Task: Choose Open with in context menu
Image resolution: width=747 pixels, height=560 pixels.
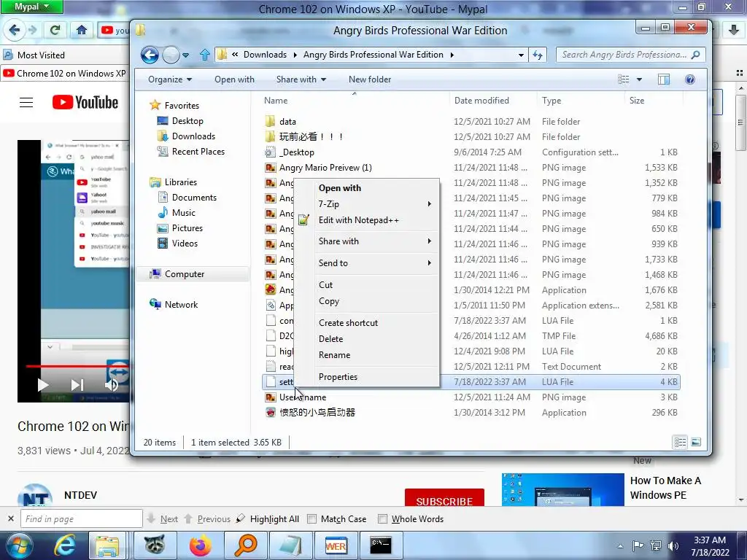Action: tap(376, 188)
